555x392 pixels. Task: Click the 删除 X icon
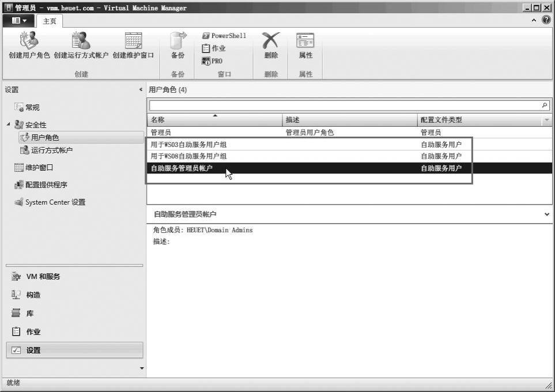pyautogui.click(x=271, y=42)
